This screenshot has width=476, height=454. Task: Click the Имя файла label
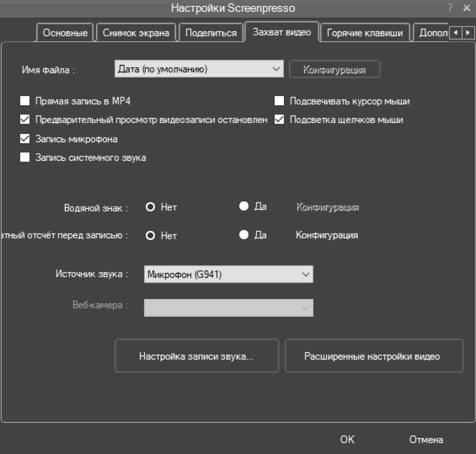coord(48,70)
